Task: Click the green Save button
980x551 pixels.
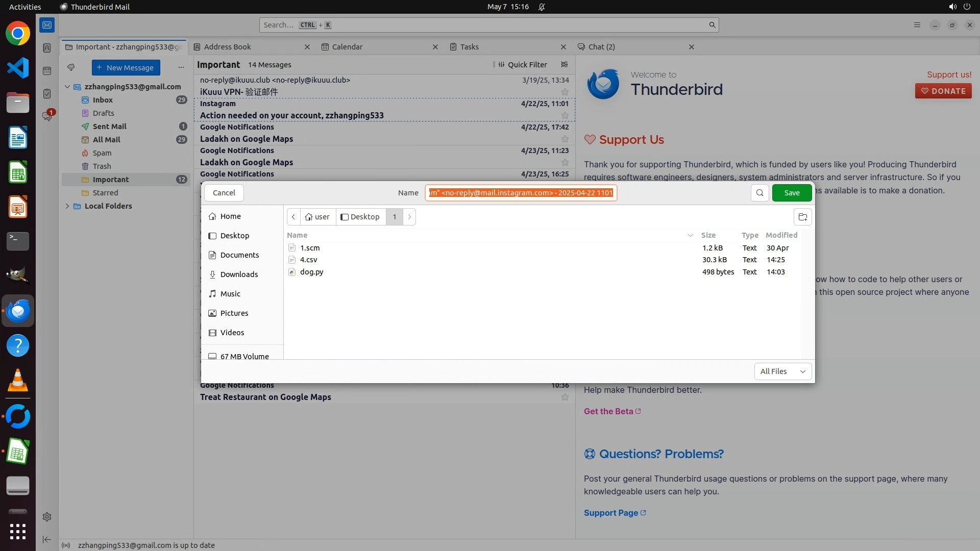Action: coord(792,193)
